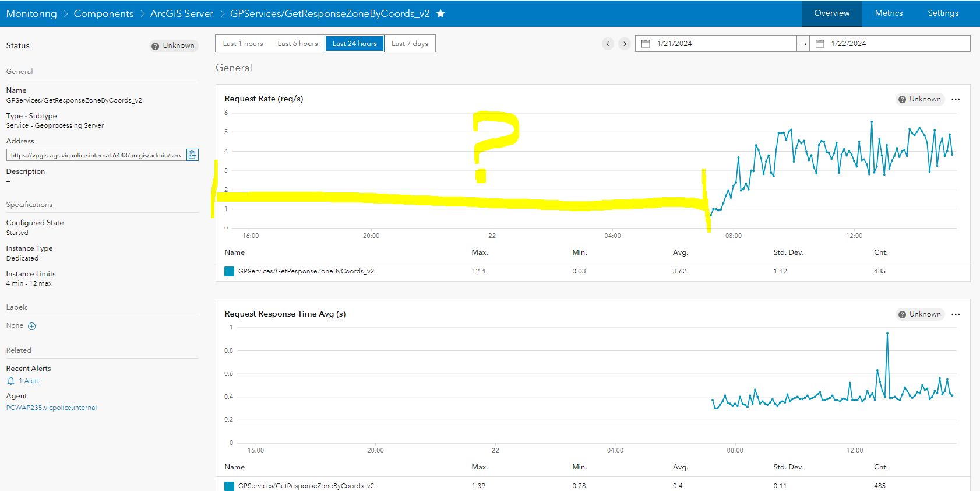Open the 1 Alert link

pyautogui.click(x=29, y=381)
